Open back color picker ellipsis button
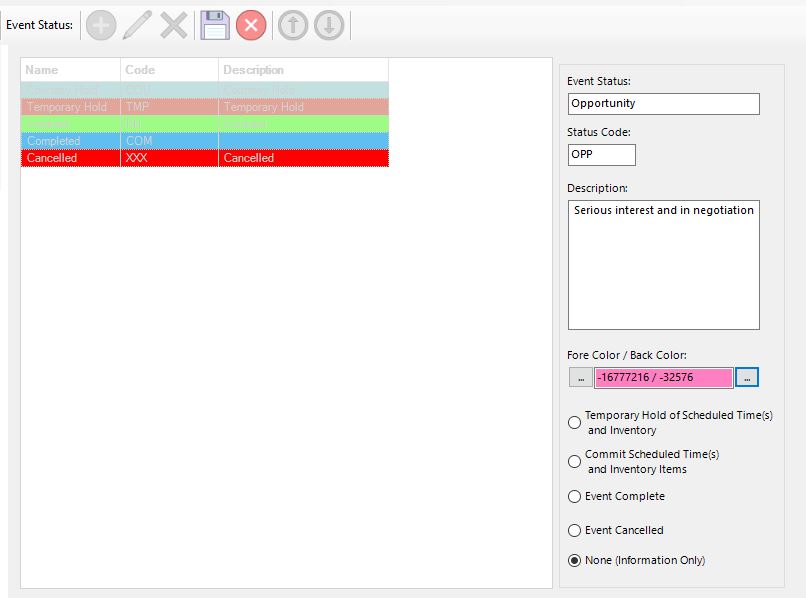 [747, 378]
